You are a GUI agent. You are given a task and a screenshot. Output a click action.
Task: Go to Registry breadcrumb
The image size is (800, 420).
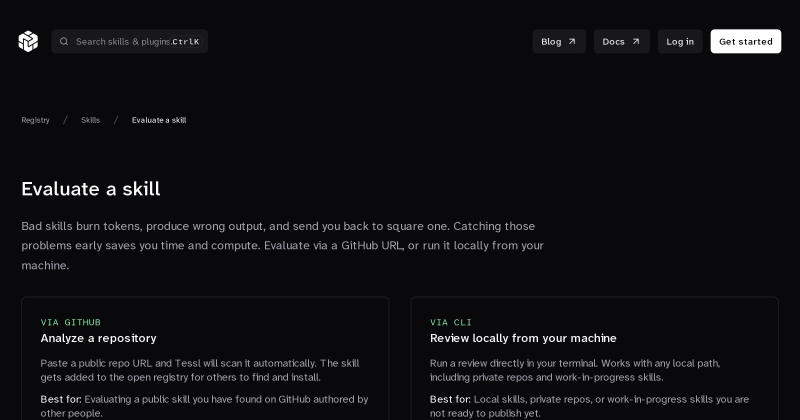[x=36, y=120]
